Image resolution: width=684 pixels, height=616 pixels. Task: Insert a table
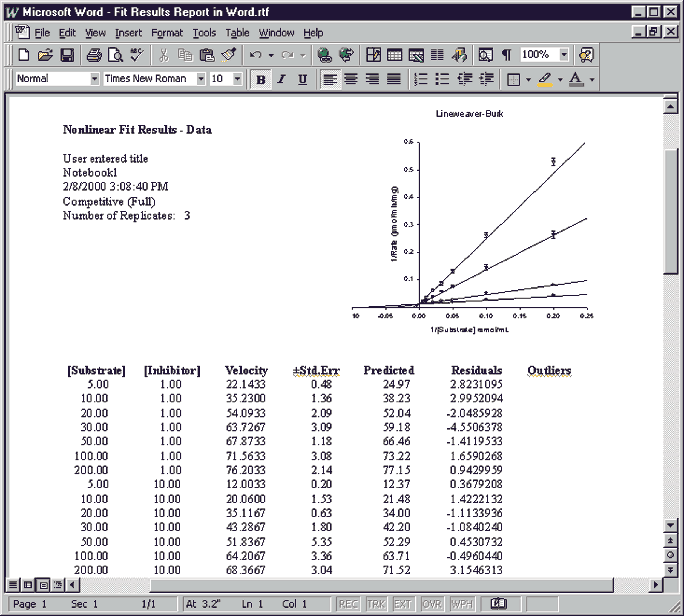[395, 55]
